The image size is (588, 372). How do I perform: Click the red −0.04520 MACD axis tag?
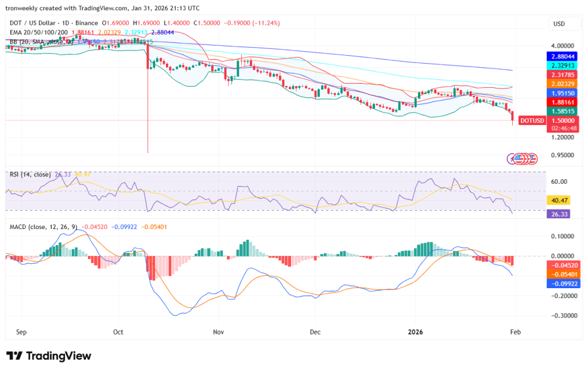563,265
